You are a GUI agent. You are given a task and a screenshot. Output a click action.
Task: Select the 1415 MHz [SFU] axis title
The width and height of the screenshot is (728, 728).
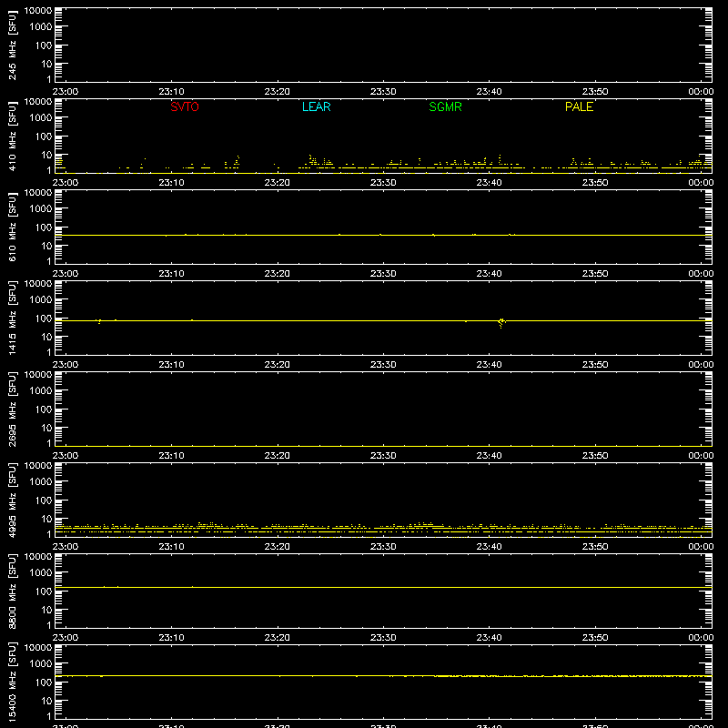point(12,318)
